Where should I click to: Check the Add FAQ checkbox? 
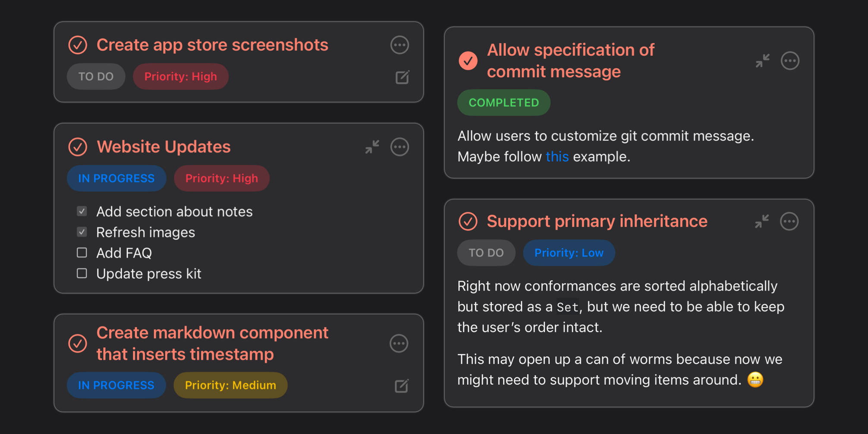point(82,253)
